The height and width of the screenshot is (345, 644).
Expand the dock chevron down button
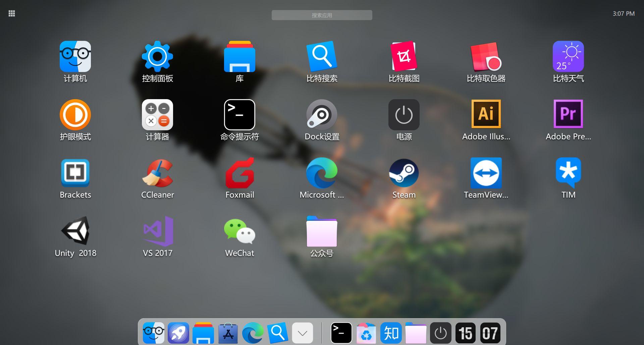tap(302, 333)
